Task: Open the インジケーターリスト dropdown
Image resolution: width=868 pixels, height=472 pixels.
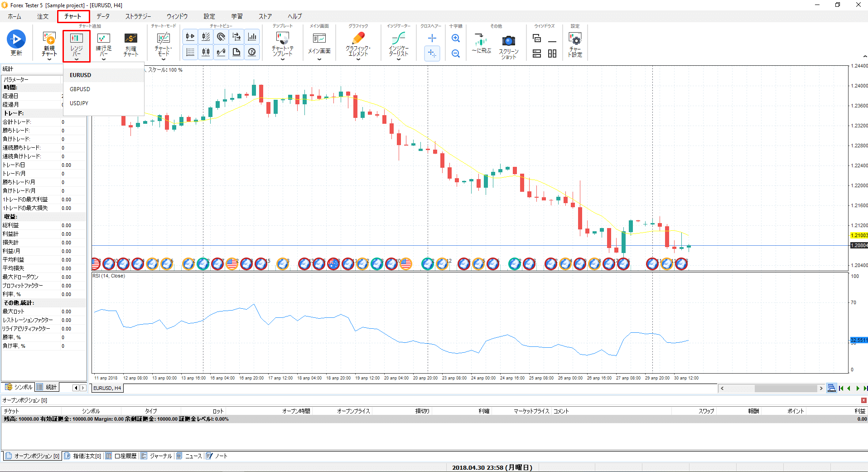Action: click(399, 59)
